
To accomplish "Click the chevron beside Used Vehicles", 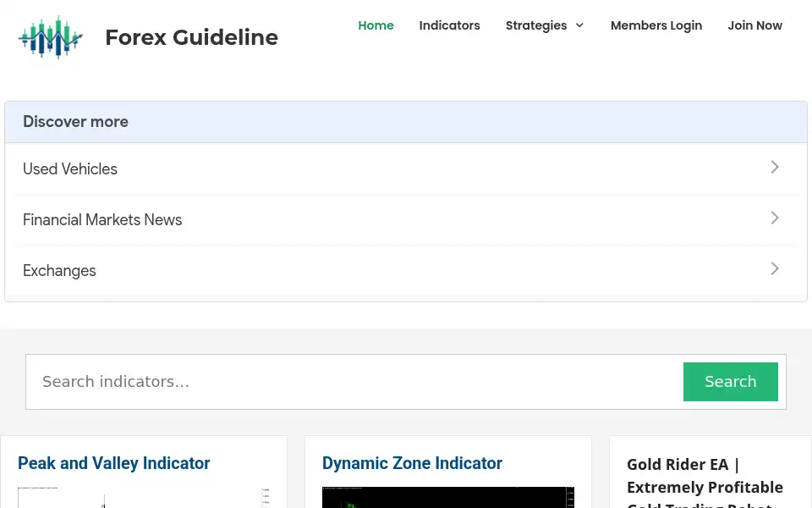I will coord(775,167).
